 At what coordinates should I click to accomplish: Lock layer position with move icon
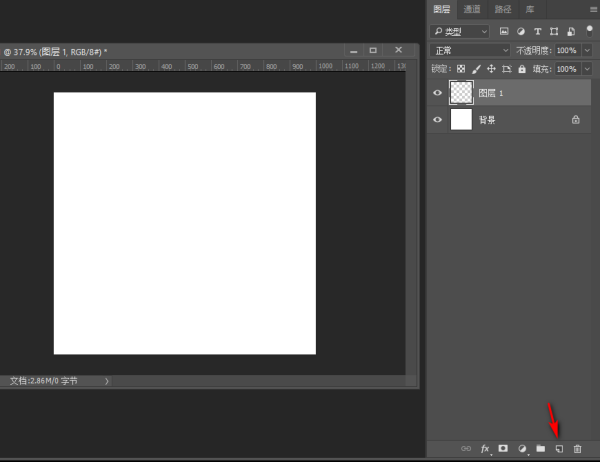click(x=491, y=69)
